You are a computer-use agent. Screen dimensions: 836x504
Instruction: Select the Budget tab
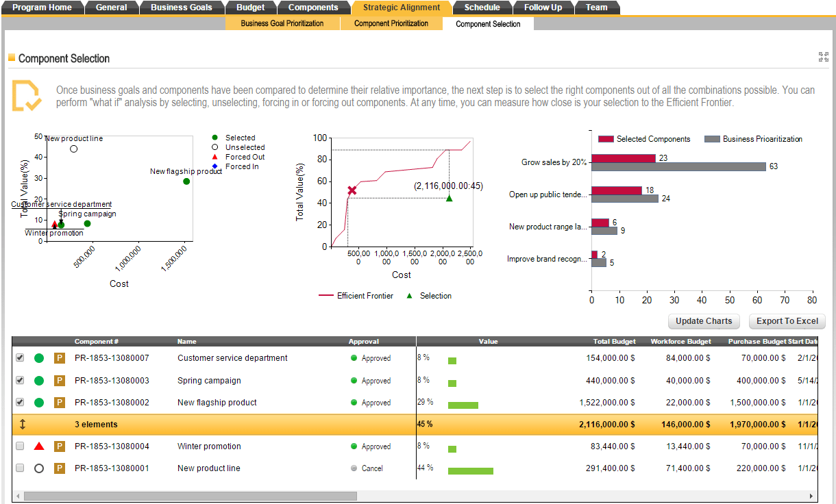coord(251,7)
